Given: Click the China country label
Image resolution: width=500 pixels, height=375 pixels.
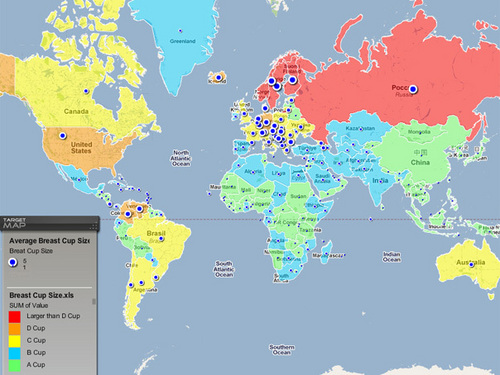Looking at the screenshot, I should [420, 162].
